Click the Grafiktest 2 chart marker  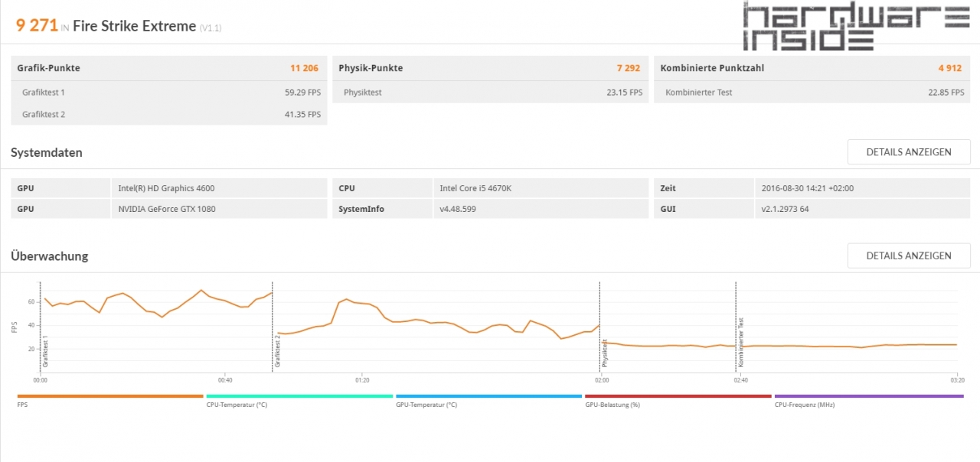[x=278, y=350]
